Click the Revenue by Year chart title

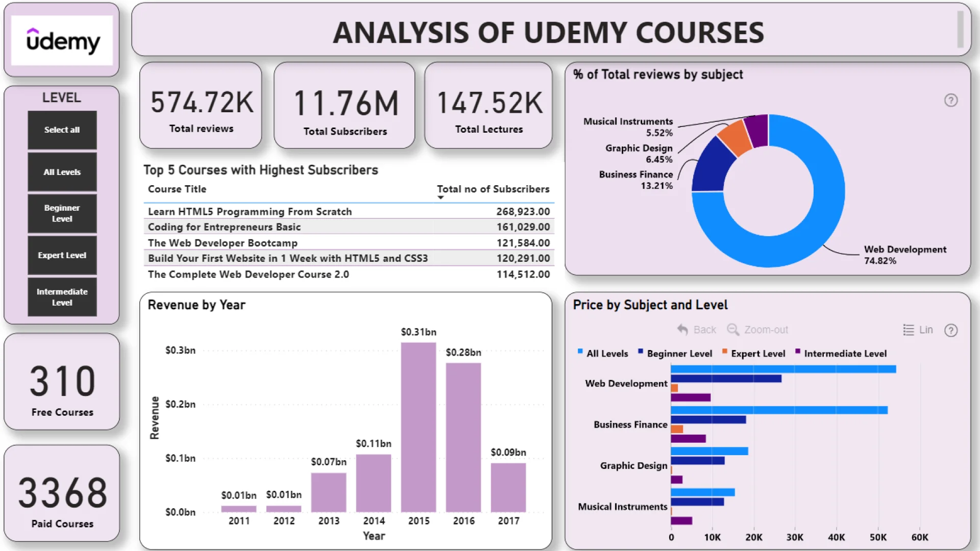pos(197,305)
